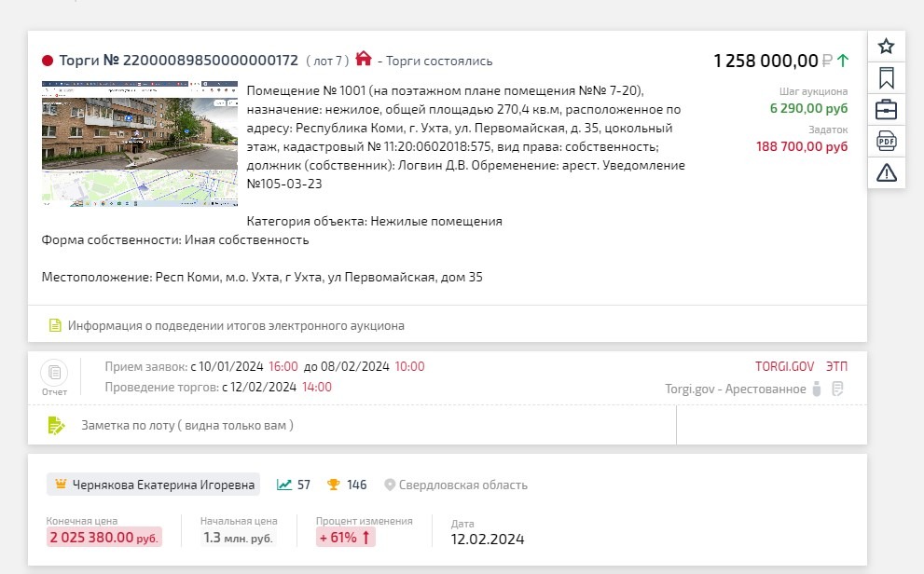Click the map preview under photo
The width and height of the screenshot is (924, 574).
tap(140, 188)
